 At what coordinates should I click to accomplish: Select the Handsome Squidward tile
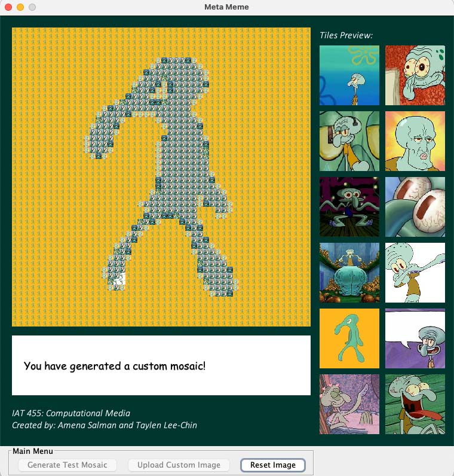point(415,141)
